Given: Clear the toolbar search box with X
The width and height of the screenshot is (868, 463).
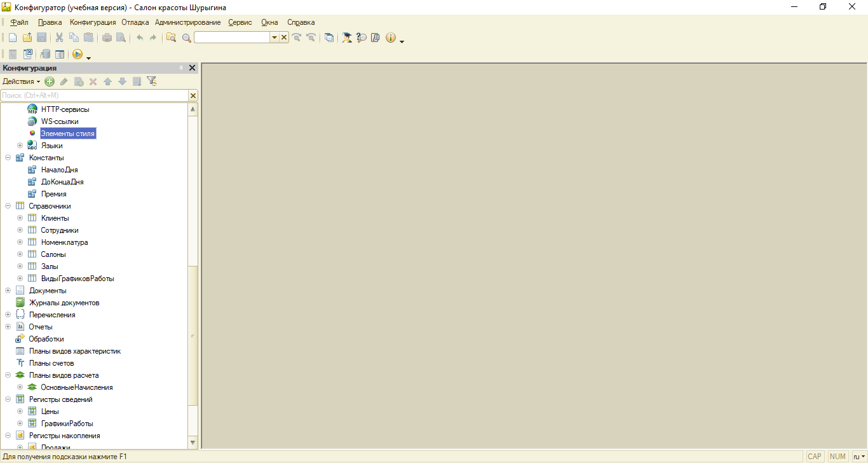Looking at the screenshot, I should (x=284, y=38).
